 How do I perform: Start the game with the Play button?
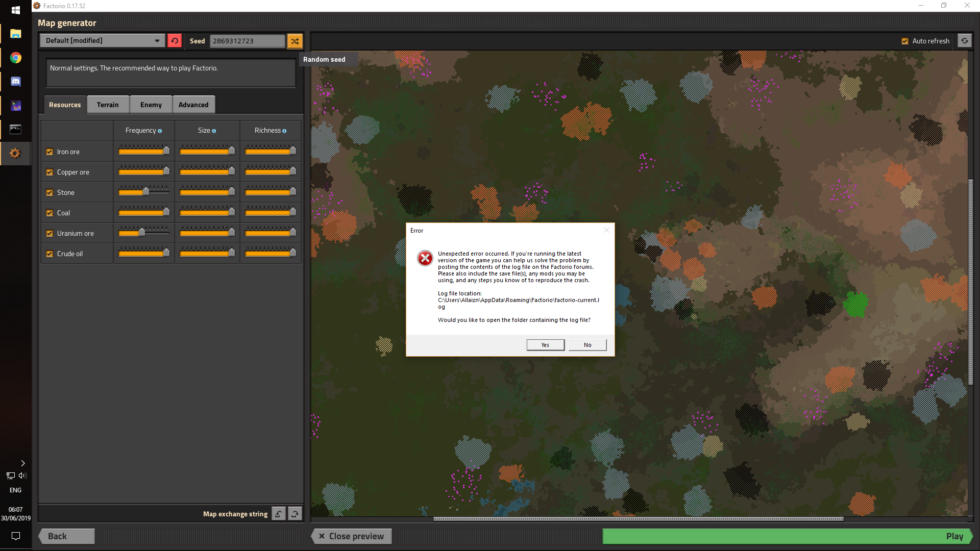(x=788, y=536)
